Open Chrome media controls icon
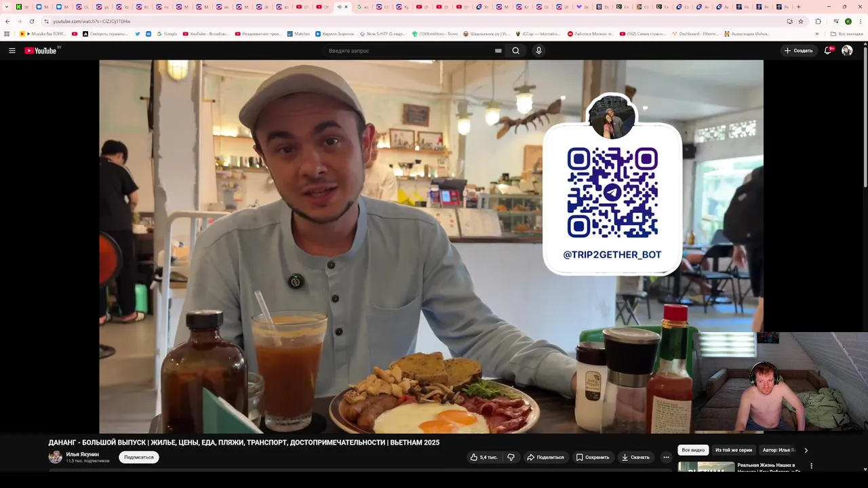 [x=835, y=21]
